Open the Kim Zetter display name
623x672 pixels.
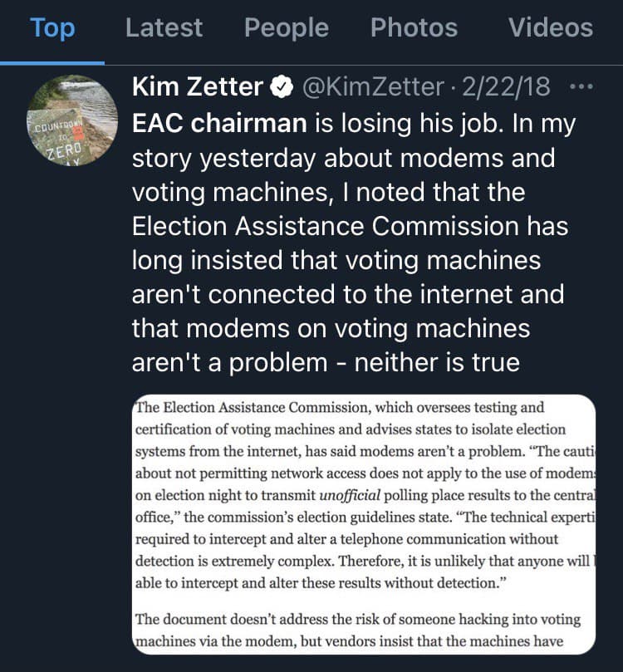[x=198, y=86]
